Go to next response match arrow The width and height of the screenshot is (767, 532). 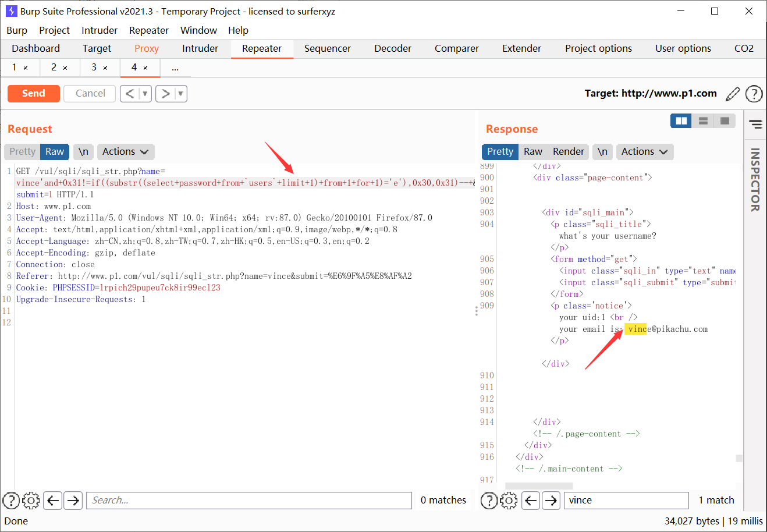tap(551, 500)
